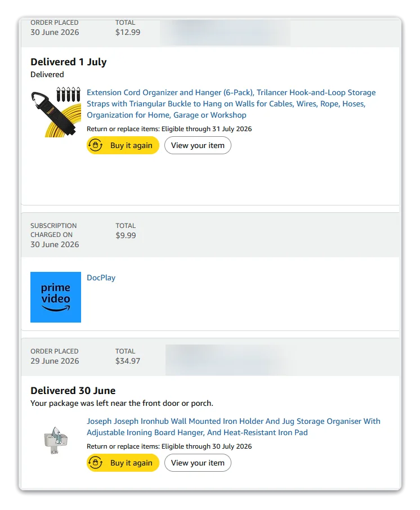Open the extension cord organizer product image
The image size is (420, 510).
point(56,112)
